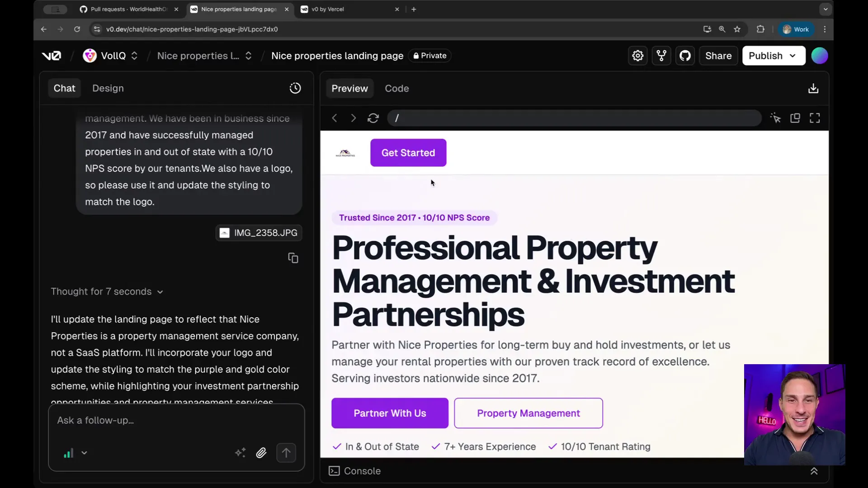
Task: Close the Nice properties landing page tab
Action: (287, 9)
